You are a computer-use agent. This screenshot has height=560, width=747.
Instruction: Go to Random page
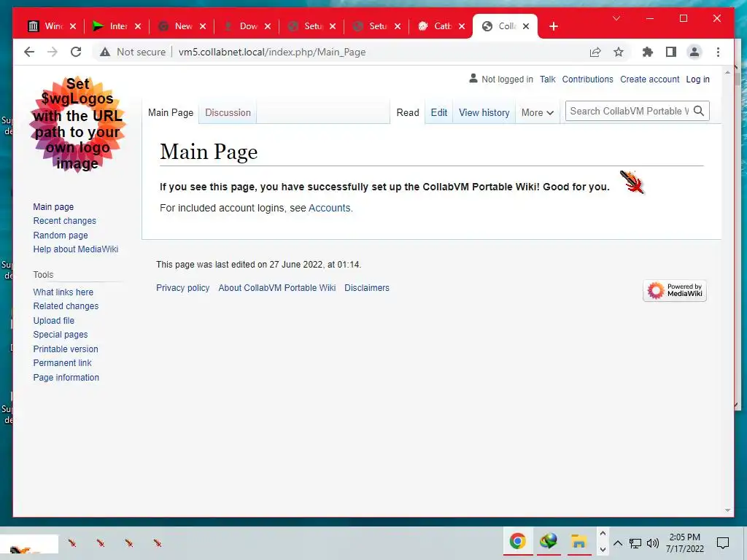pyautogui.click(x=61, y=236)
